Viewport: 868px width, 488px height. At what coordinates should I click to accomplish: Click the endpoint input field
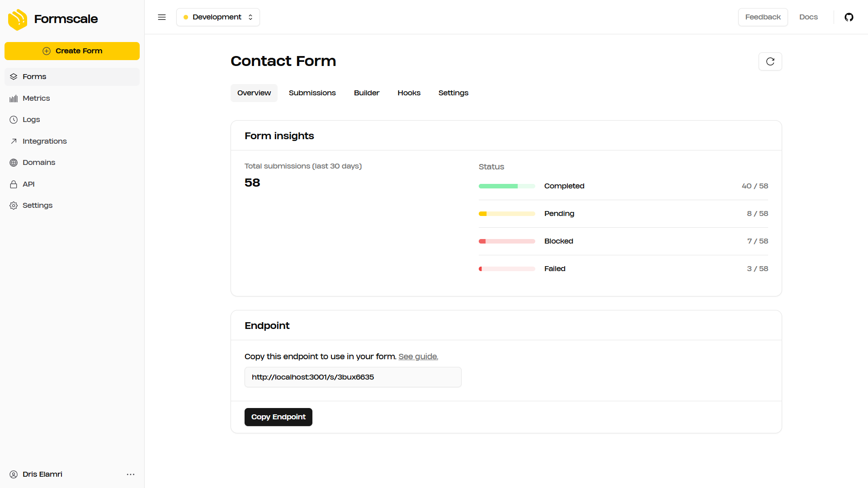353,376
